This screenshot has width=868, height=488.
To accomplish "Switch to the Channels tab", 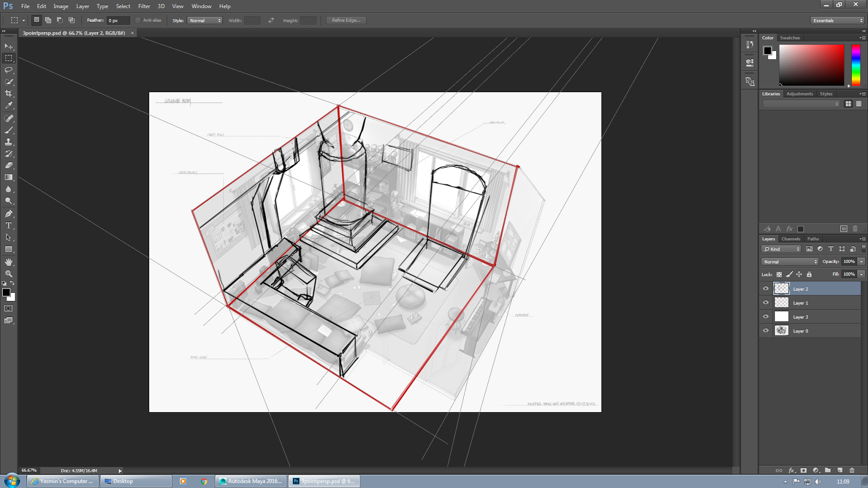I will click(790, 239).
